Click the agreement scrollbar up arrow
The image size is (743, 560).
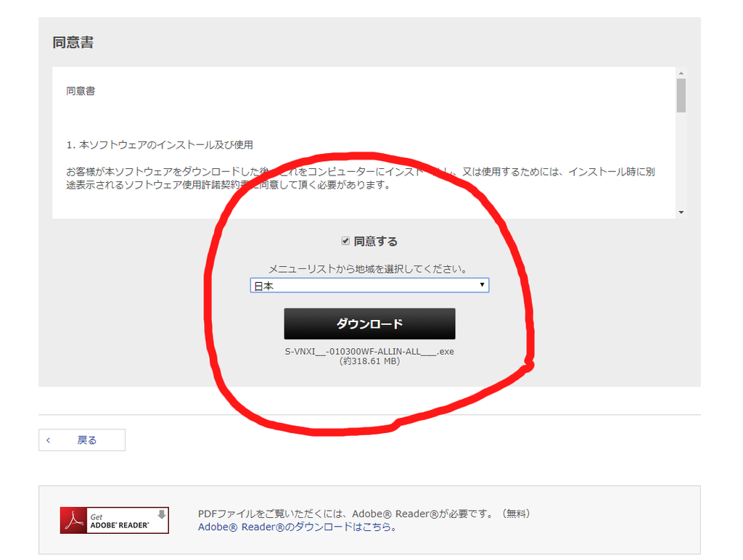tap(681, 73)
